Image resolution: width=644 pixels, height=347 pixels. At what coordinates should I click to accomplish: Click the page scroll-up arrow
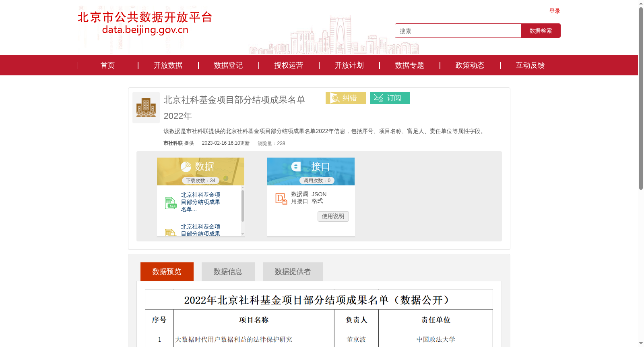(641, 3)
